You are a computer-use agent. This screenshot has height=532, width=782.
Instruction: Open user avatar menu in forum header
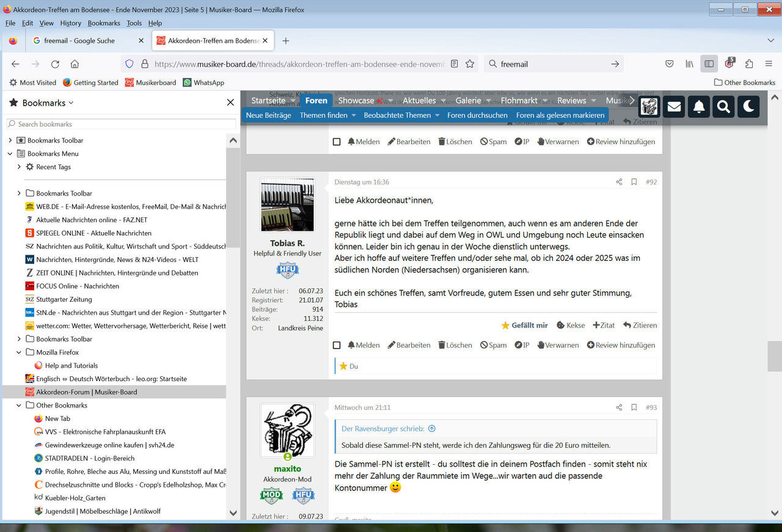coord(649,107)
